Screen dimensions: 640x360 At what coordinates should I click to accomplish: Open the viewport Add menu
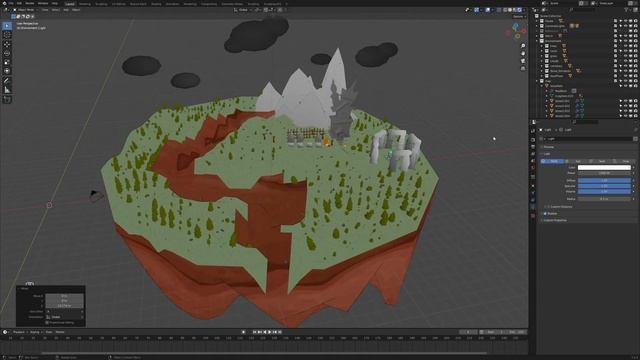tap(66, 10)
